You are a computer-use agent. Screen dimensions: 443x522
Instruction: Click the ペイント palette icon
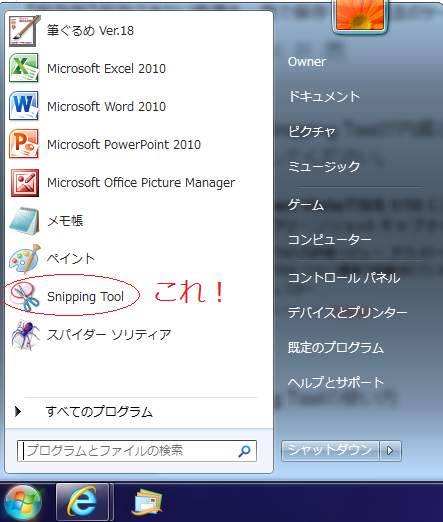click(25, 259)
